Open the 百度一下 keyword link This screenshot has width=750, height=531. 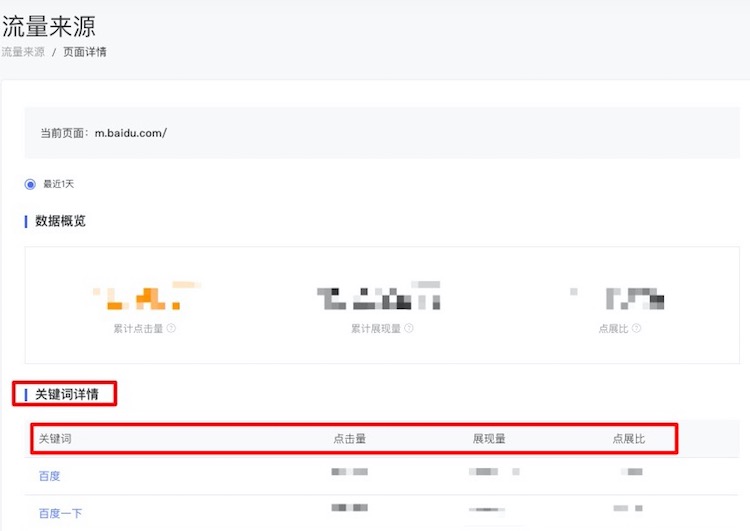coord(60,513)
